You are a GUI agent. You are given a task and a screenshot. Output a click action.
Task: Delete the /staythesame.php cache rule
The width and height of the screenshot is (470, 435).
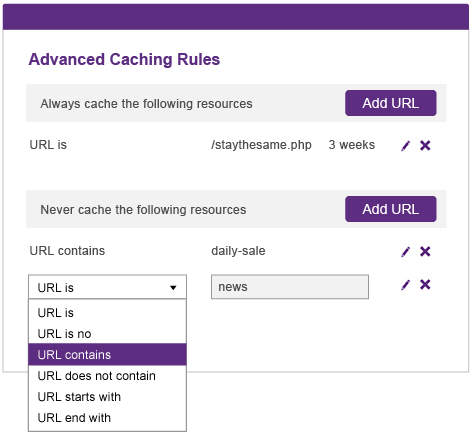click(425, 146)
